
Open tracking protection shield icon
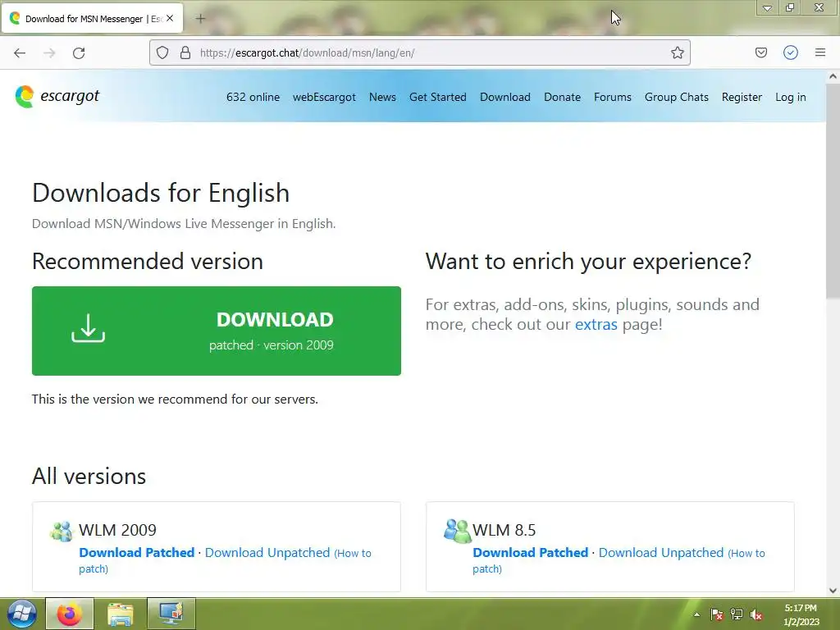coord(162,52)
